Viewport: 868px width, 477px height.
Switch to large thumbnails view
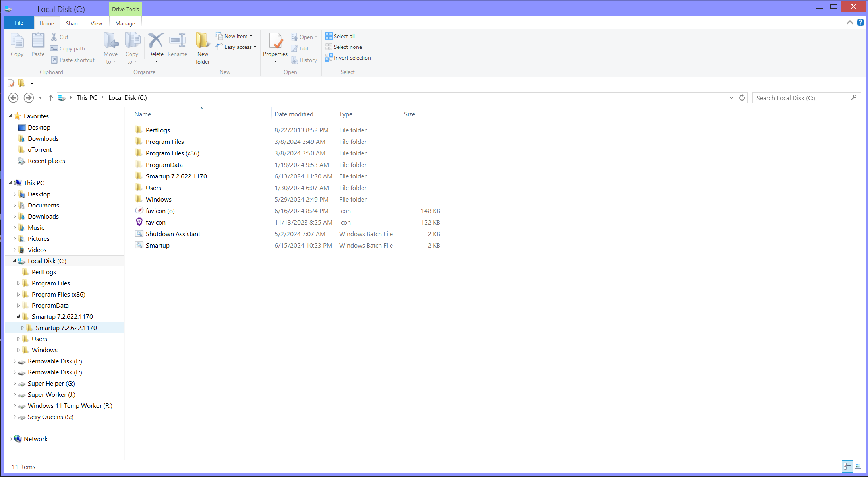pyautogui.click(x=858, y=466)
